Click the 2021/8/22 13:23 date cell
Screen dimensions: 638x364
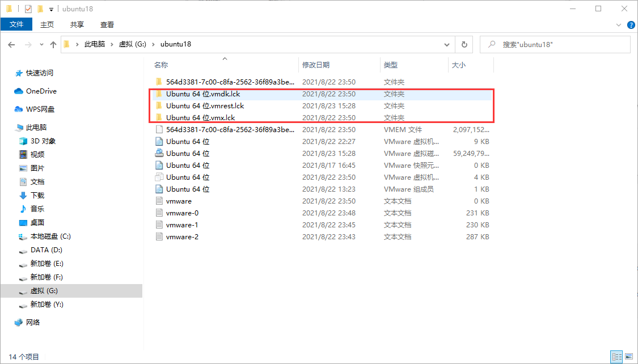click(x=329, y=189)
